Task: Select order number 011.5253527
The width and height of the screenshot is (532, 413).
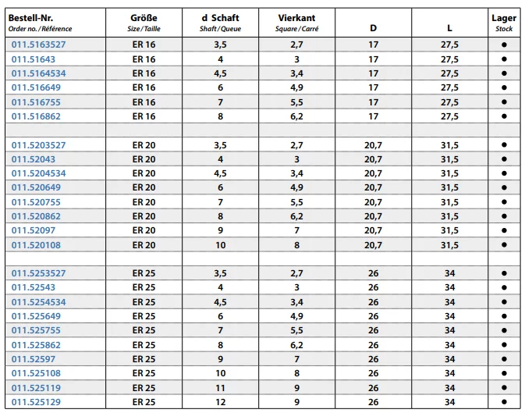Action: 39,273
